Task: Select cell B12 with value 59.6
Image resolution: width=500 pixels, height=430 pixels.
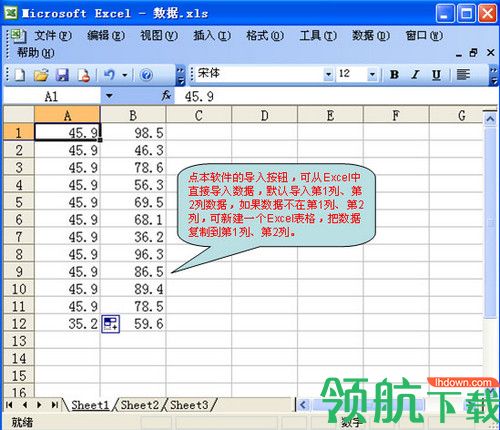Action: coord(133,323)
